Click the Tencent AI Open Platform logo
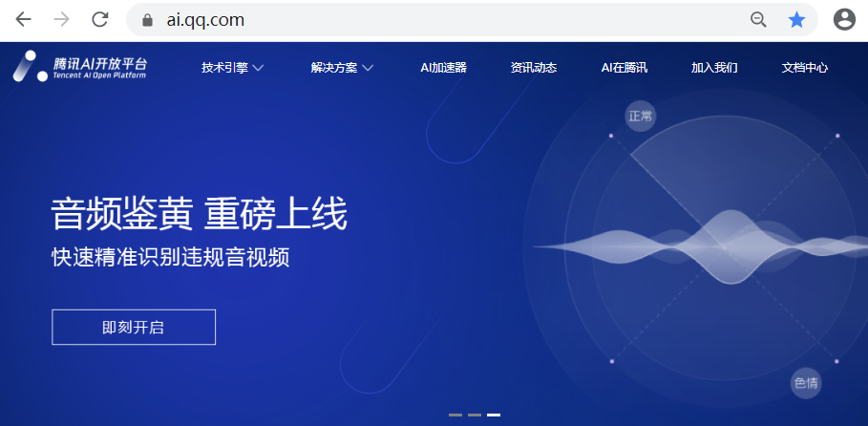This screenshot has width=868, height=426. pyautogui.click(x=79, y=67)
